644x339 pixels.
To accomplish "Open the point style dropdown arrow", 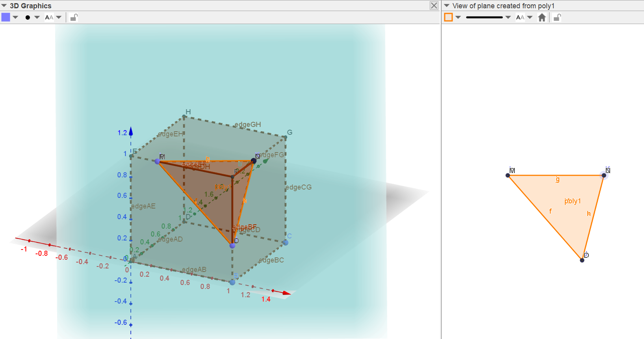I will click(x=37, y=17).
